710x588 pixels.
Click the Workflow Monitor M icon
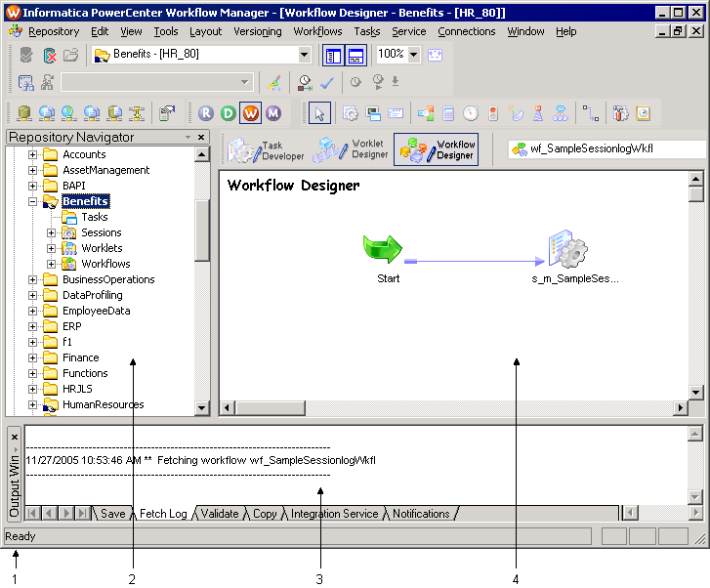[273, 113]
